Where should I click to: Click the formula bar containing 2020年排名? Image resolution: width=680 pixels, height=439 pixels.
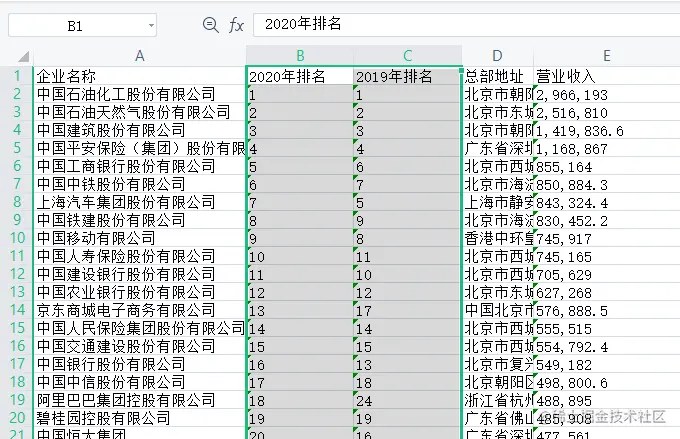click(466, 24)
